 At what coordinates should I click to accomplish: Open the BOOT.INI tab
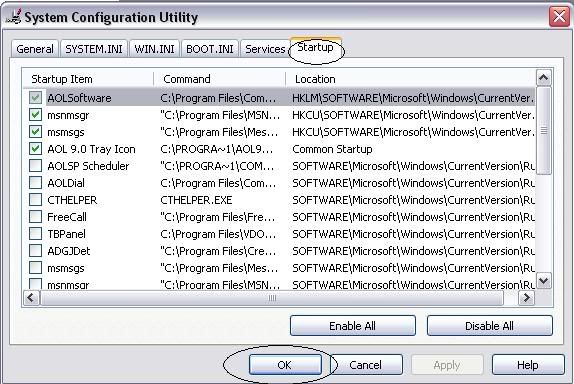point(210,49)
